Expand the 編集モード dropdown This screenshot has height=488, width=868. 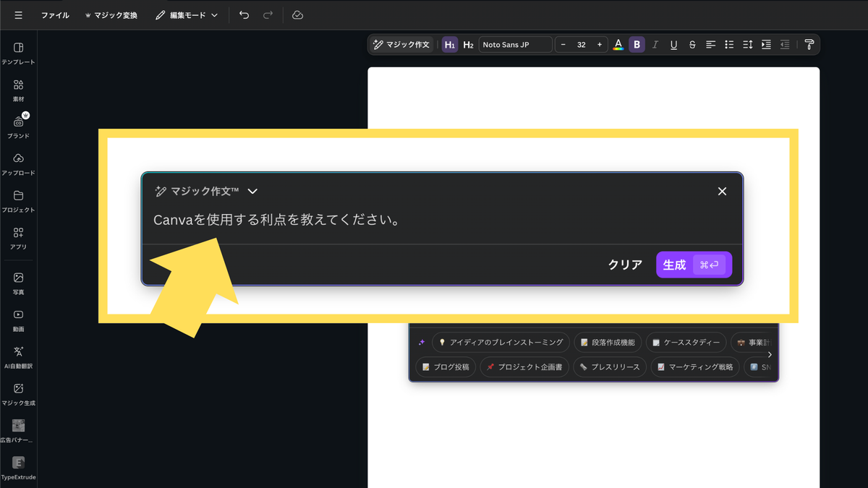(187, 15)
